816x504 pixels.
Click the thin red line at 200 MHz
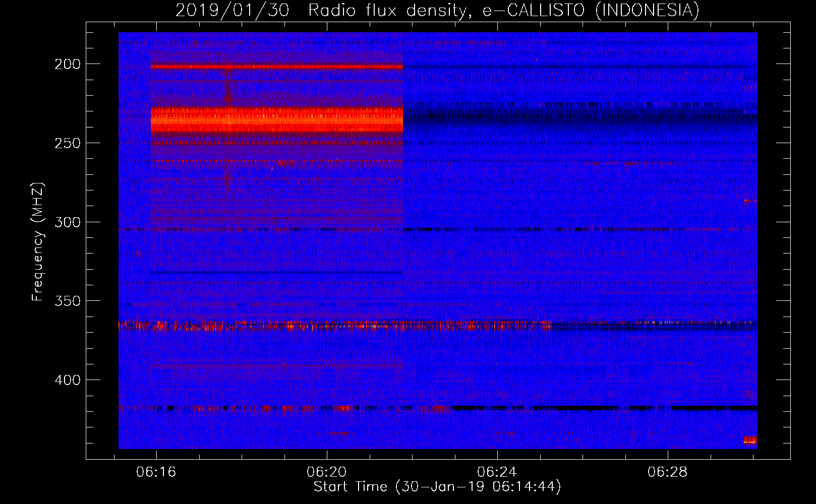[277, 67]
